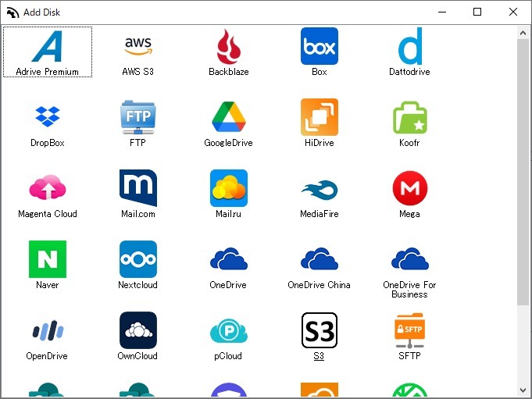Image resolution: width=532 pixels, height=399 pixels.
Task: Select the OpenDrive icon
Action: 48,330
